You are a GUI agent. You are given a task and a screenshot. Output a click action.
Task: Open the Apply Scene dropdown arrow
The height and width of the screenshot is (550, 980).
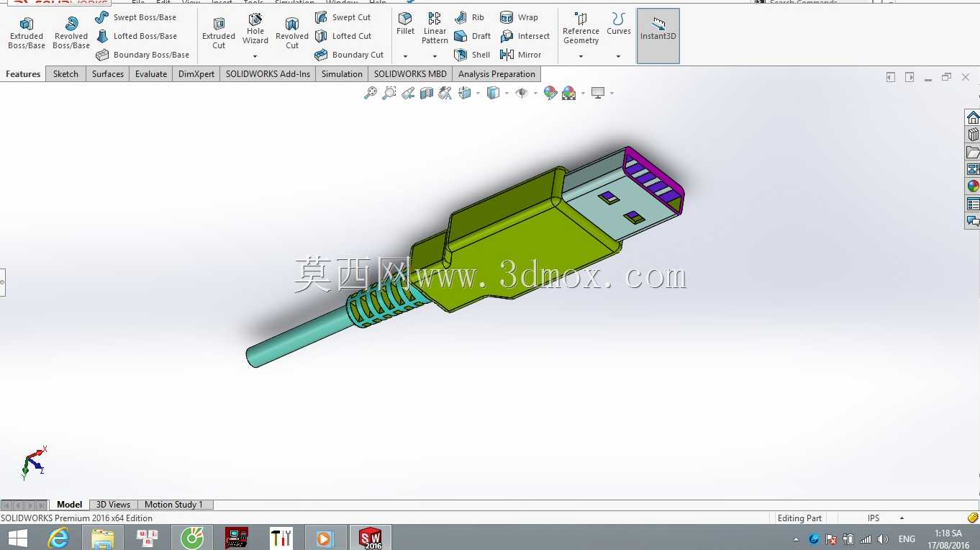pyautogui.click(x=583, y=93)
